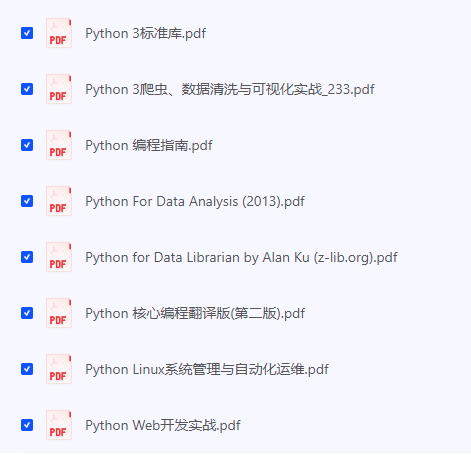Image resolution: width=471 pixels, height=455 pixels.
Task: Open Python Linux系统管理与自动化运维.pdf file name
Action: [207, 369]
